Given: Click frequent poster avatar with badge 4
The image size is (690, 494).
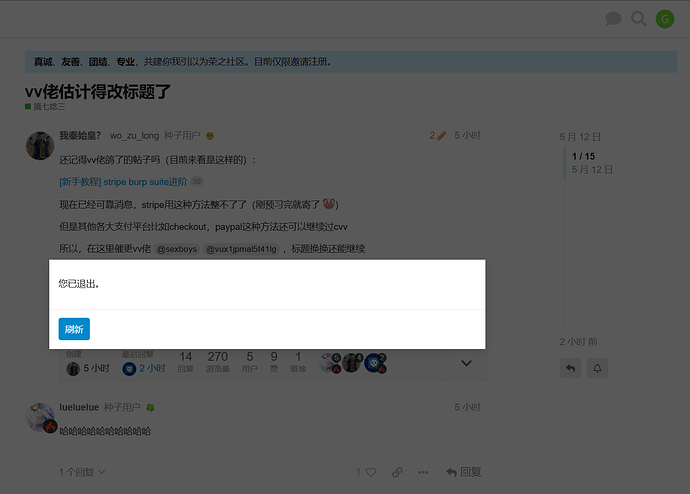Looking at the screenshot, I should (352, 363).
